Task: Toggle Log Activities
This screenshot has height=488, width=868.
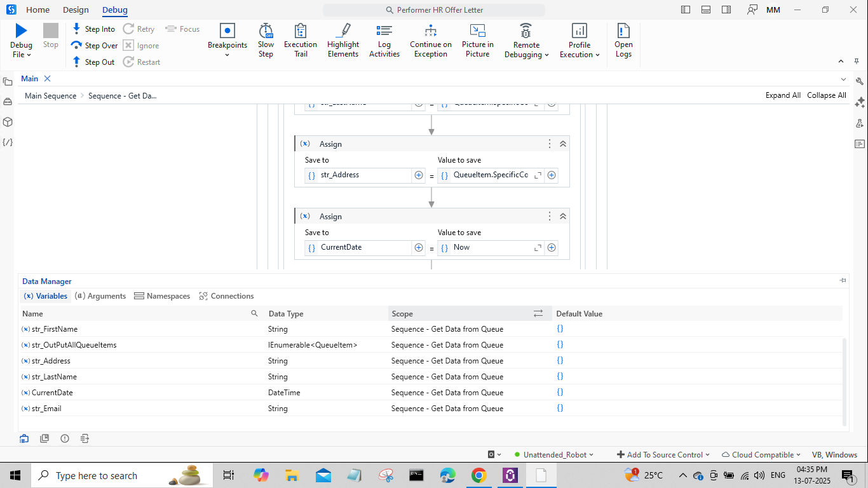Action: coord(384,41)
